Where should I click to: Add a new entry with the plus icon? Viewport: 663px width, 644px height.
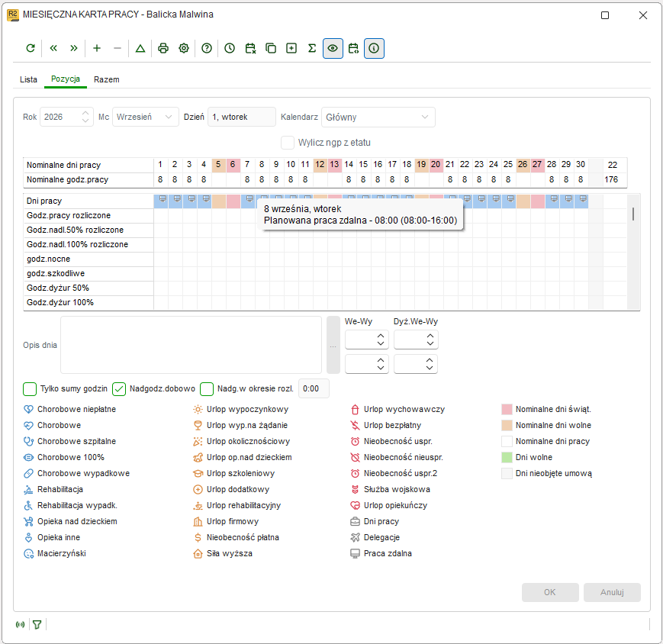pos(97,48)
